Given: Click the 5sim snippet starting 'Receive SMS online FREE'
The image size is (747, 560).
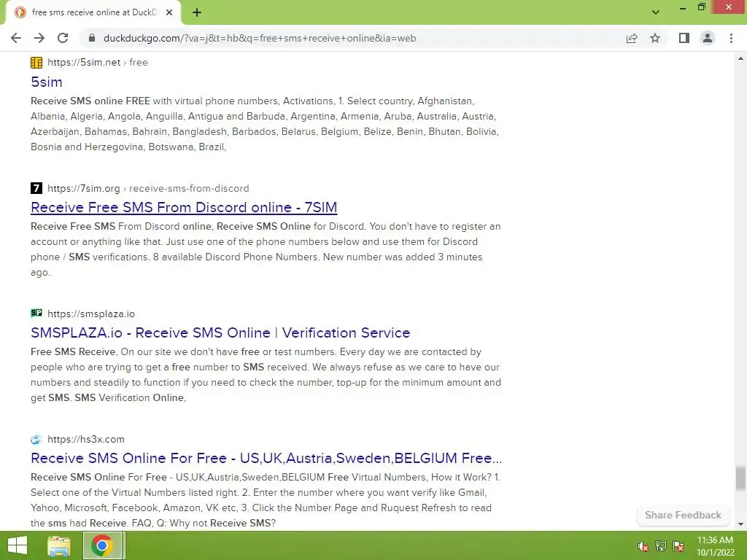Looking at the screenshot, I should pos(266,124).
